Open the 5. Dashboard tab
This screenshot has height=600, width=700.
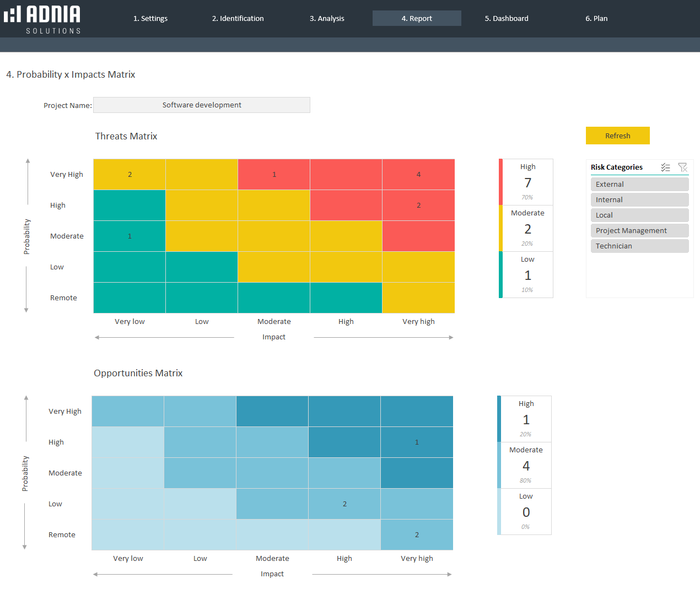point(507,19)
